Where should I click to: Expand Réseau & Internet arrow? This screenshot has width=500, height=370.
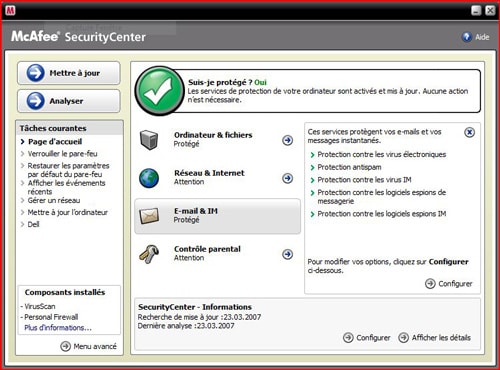click(x=287, y=178)
